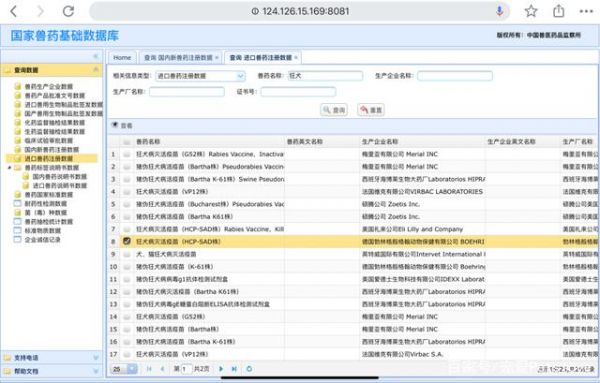600x383 pixels.
Task: Open 菌（毒）种数据 tree item
Action: pyautogui.click(x=46, y=212)
